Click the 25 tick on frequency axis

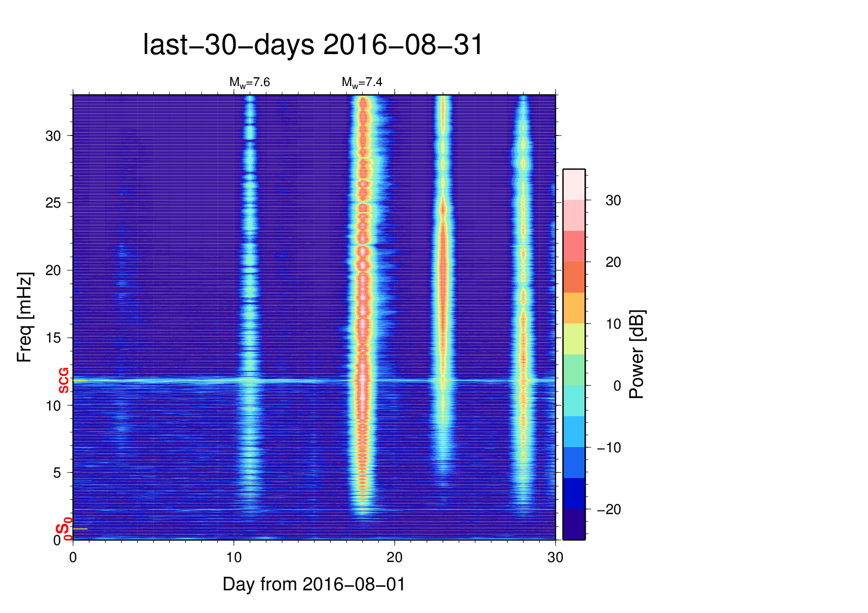pos(53,203)
